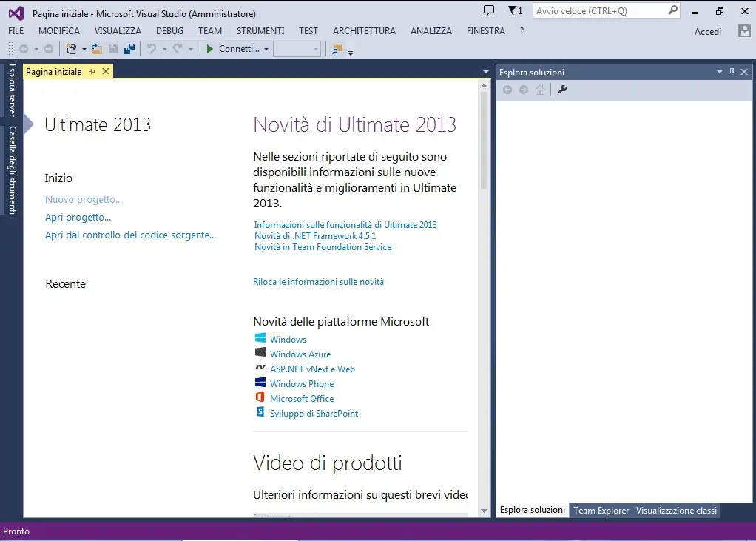Click the start page scrollbar down arrow

pos(484,511)
